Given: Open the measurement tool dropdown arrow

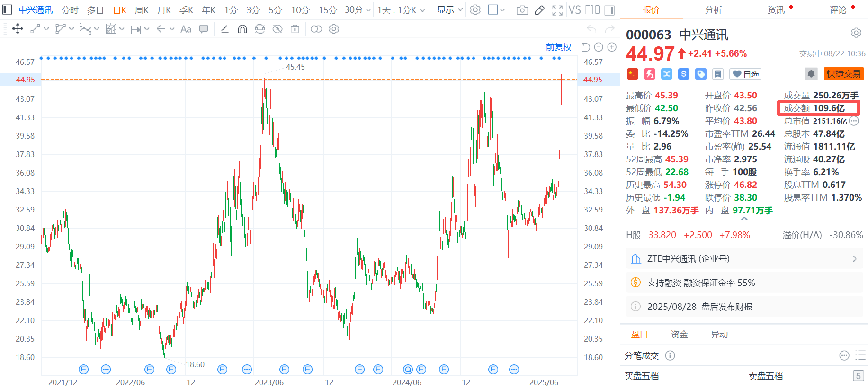Looking at the screenshot, I should point(122,29).
